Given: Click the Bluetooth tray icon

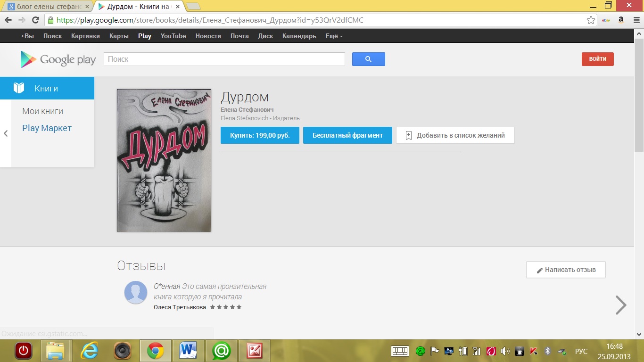Looking at the screenshot, I should [547, 351].
